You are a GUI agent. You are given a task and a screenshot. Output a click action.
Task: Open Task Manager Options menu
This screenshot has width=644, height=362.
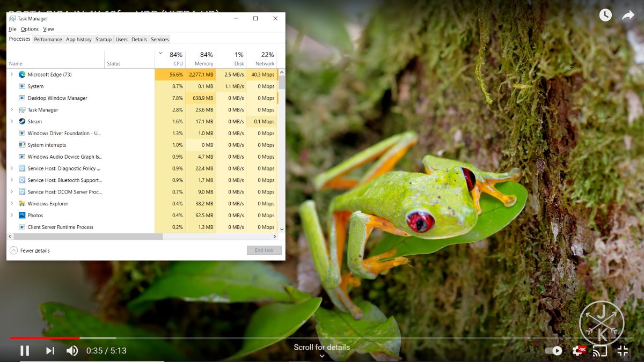point(30,29)
